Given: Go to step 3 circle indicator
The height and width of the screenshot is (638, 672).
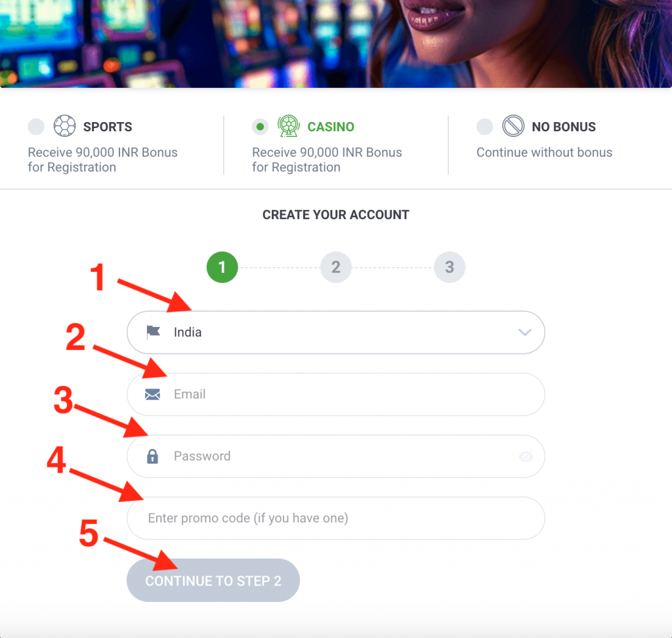Looking at the screenshot, I should click(x=450, y=267).
